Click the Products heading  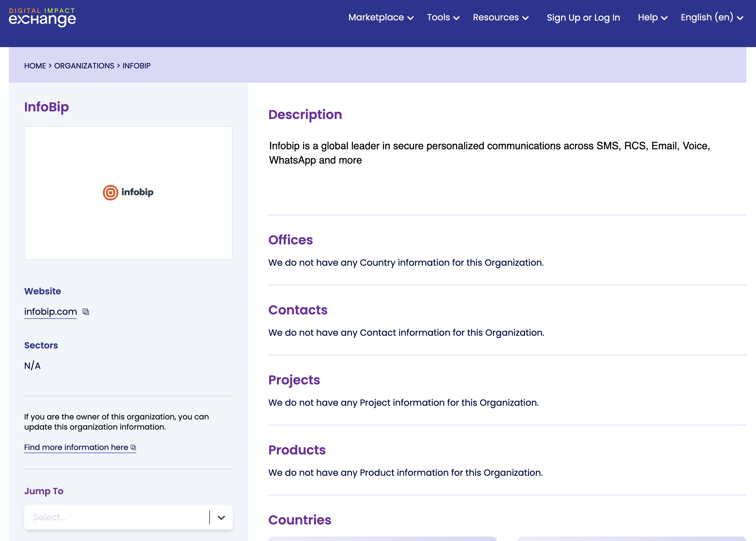click(x=297, y=450)
